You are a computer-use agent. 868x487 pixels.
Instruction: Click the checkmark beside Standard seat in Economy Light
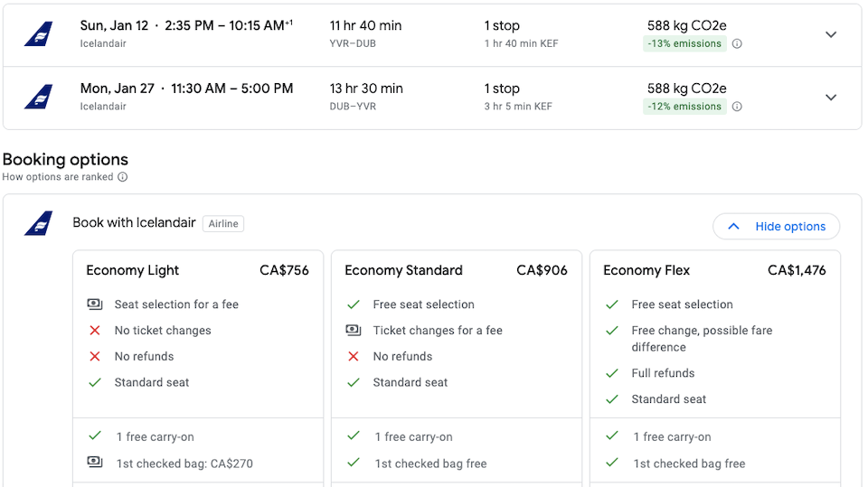(95, 382)
